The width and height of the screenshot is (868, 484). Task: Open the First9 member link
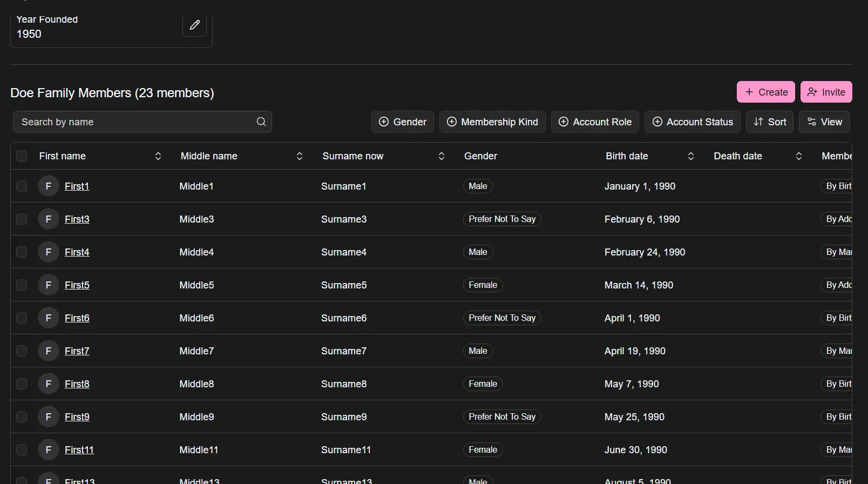[77, 416]
